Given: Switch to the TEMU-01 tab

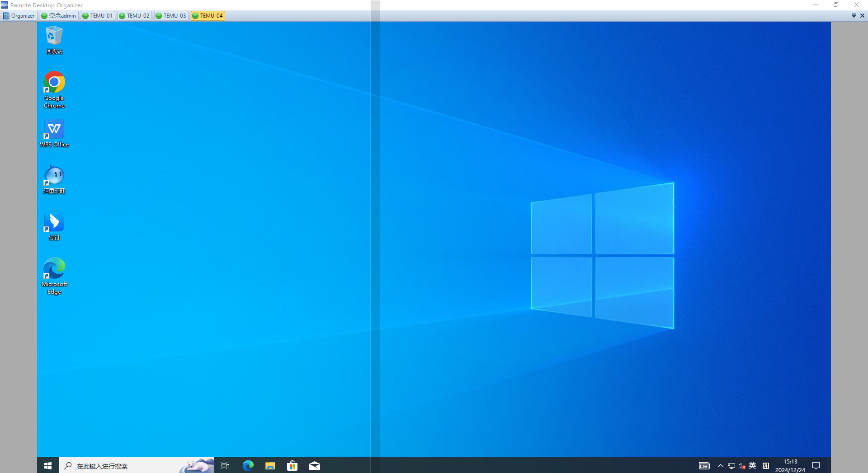Looking at the screenshot, I should point(98,16).
